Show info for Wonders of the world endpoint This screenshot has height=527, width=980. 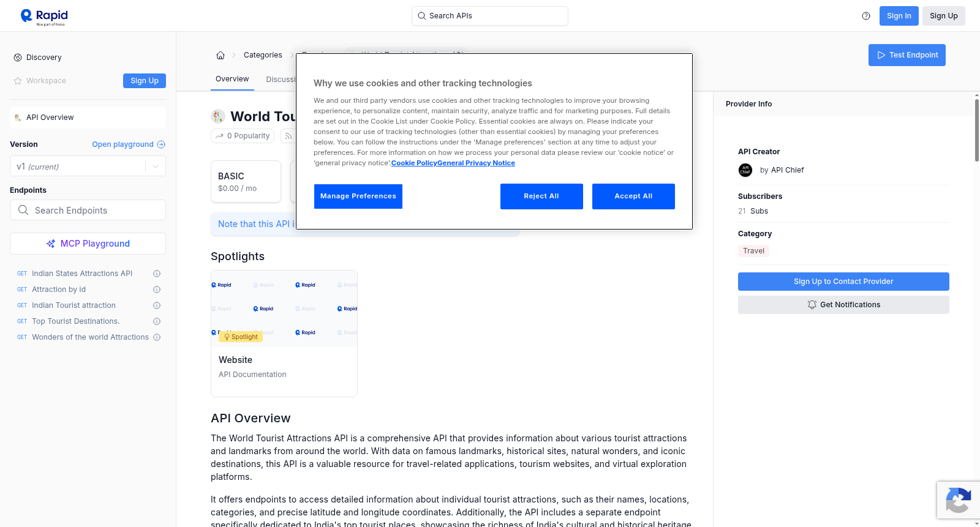(157, 337)
